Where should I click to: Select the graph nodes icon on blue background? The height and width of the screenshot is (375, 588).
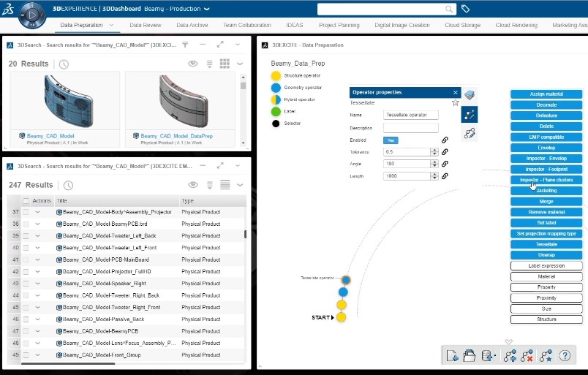tap(470, 115)
